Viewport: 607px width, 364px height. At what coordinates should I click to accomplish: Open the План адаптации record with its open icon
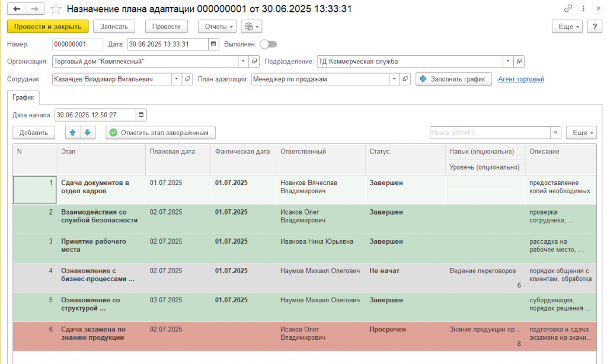tap(405, 79)
